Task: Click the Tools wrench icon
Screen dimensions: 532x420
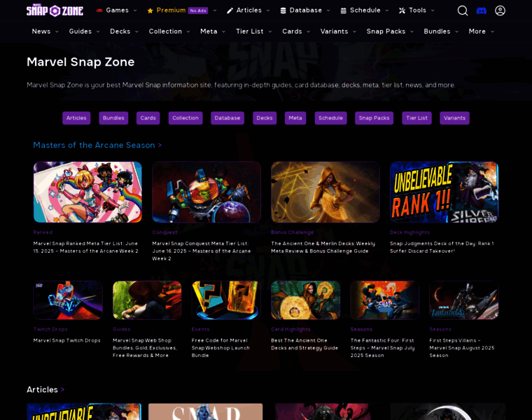Action: tap(402, 10)
